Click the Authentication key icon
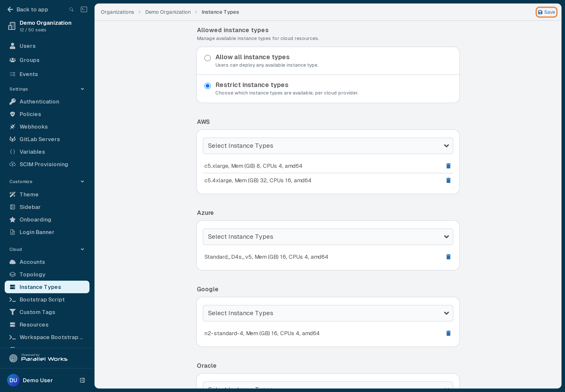This screenshot has width=565, height=392. (x=13, y=102)
